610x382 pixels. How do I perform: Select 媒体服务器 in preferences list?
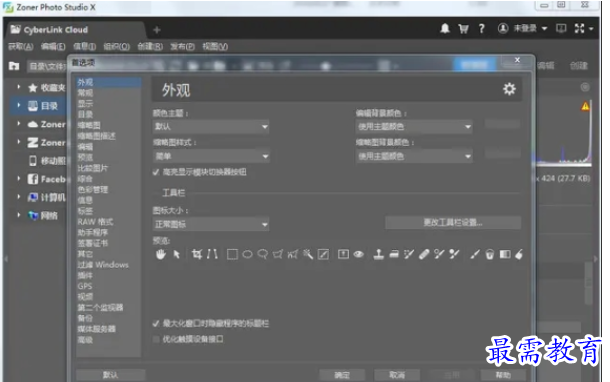[96, 329]
